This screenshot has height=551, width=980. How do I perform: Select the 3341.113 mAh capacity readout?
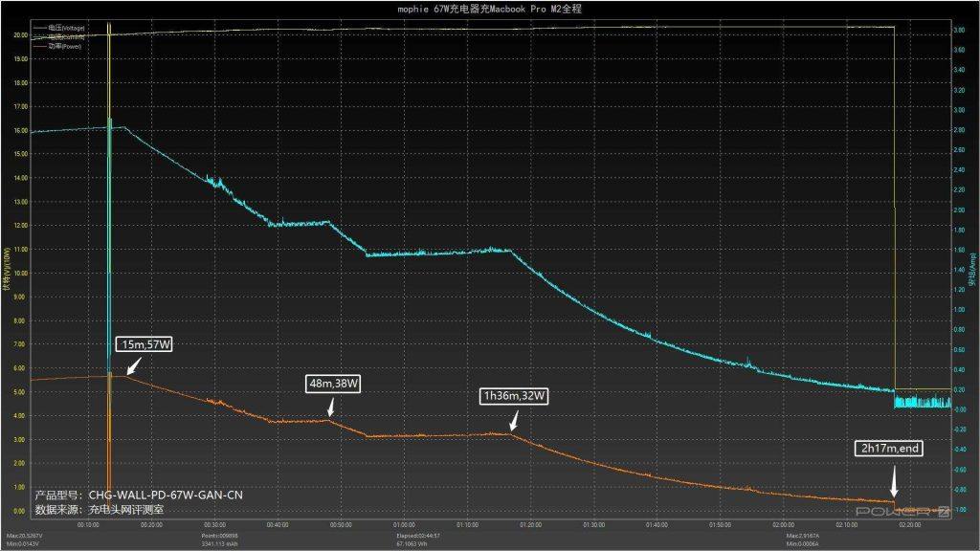[x=217, y=544]
